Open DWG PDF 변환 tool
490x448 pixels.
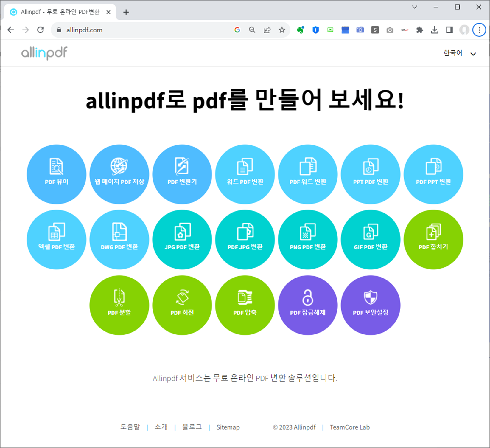(x=119, y=240)
